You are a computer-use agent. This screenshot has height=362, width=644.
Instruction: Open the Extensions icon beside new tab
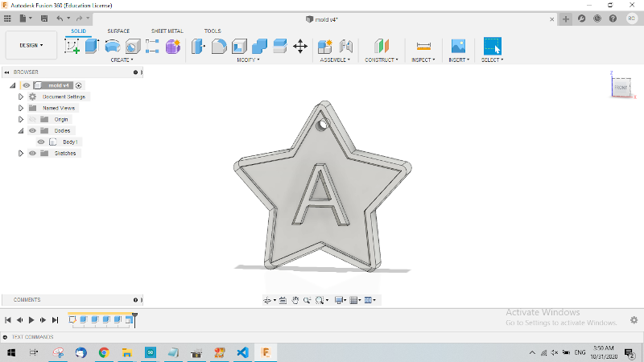pyautogui.click(x=581, y=19)
